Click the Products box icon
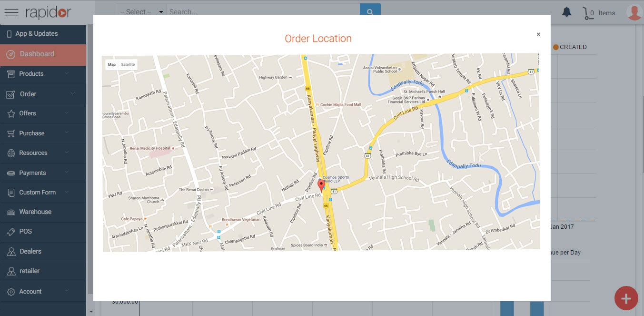The height and width of the screenshot is (316, 644). 11,74
